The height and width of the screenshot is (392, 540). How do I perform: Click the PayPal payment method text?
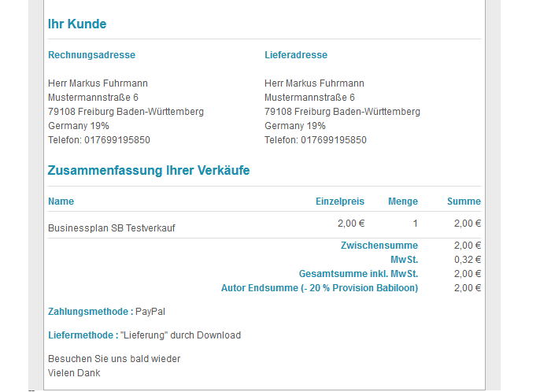point(150,312)
